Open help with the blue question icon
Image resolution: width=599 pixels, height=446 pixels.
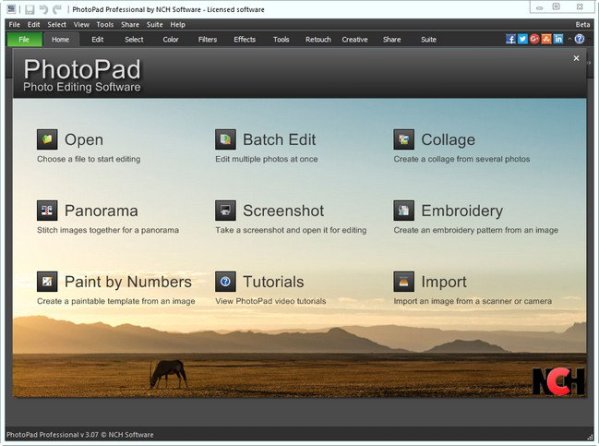(580, 39)
